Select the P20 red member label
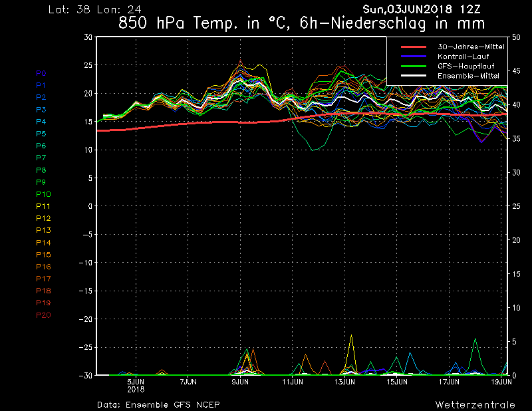Image resolution: width=532 pixels, height=411 pixels. click(x=43, y=315)
